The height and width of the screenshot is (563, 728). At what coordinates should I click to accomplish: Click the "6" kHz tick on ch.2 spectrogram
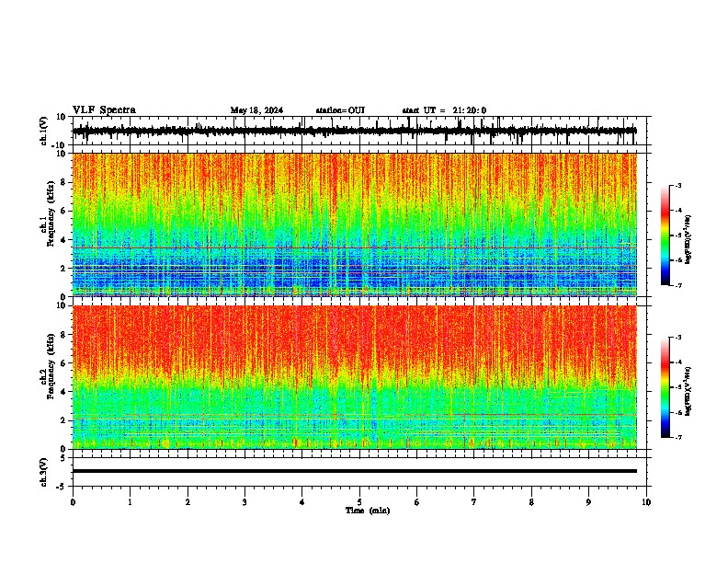[63, 363]
